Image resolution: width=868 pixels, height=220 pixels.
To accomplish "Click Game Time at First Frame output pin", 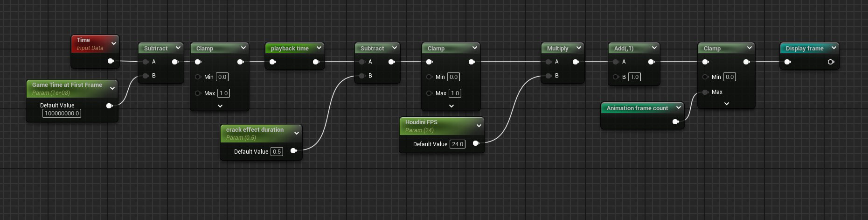I will tap(109, 106).
